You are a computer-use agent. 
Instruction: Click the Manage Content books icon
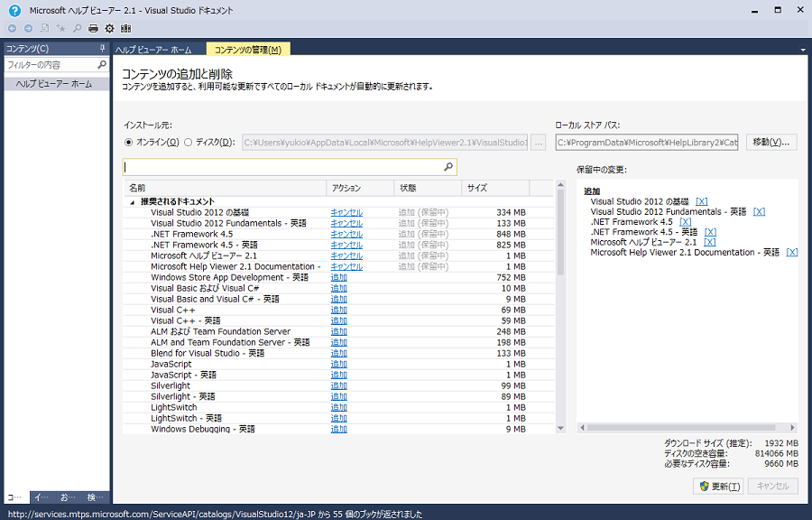point(125,28)
